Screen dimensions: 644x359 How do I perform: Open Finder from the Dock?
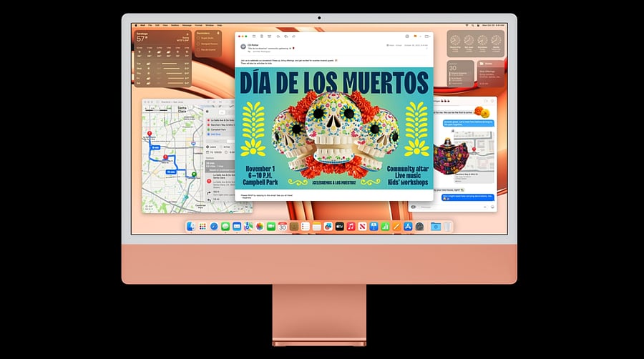click(191, 227)
